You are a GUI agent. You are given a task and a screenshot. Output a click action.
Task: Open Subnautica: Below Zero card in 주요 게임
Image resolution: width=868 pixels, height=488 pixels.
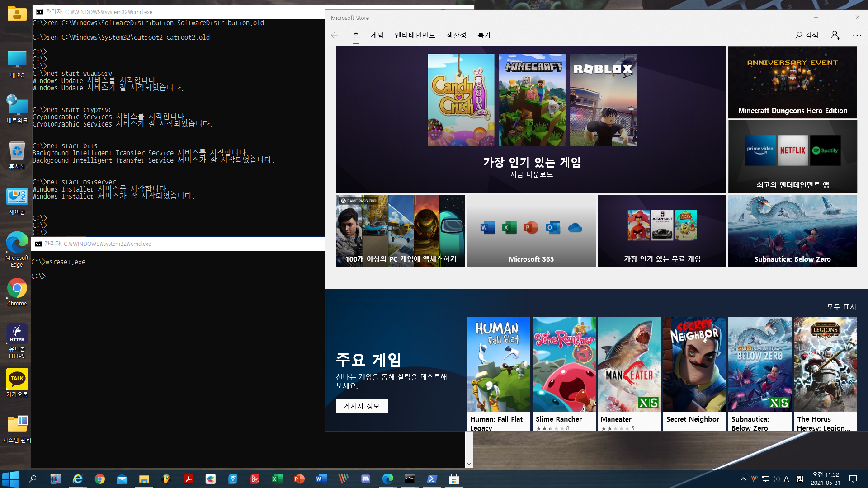click(760, 374)
